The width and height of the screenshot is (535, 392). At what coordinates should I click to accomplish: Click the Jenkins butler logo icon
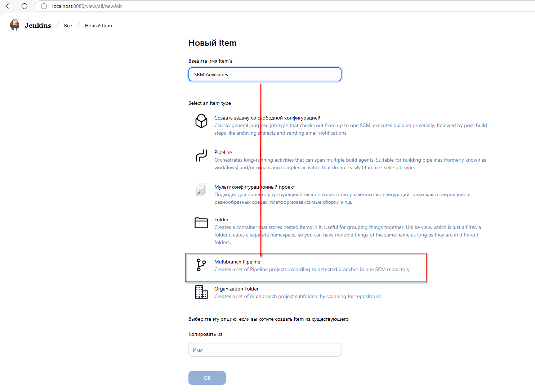point(15,25)
